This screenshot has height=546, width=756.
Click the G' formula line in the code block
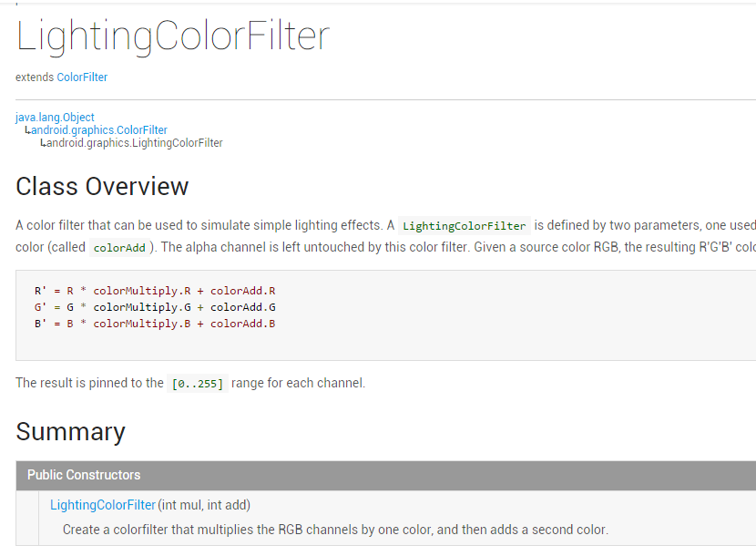coord(155,307)
